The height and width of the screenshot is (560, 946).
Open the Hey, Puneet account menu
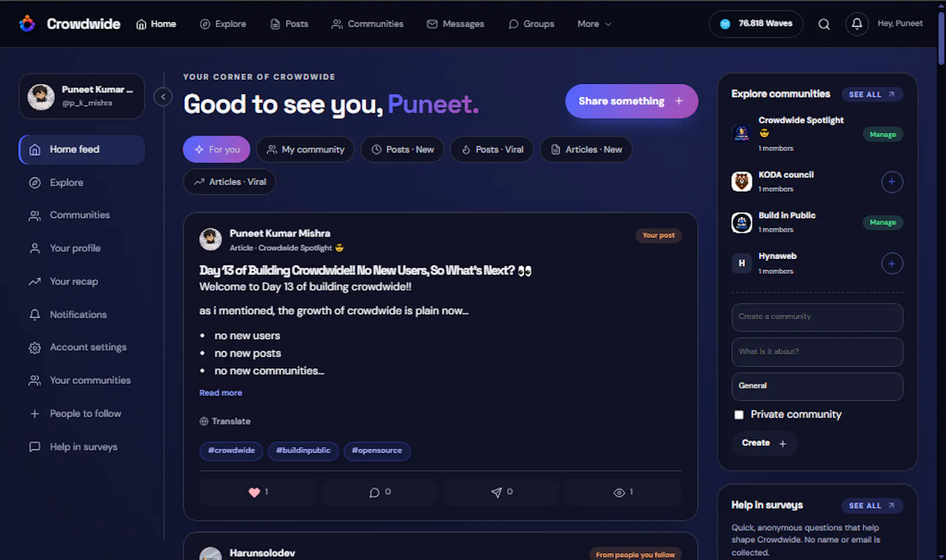(900, 24)
